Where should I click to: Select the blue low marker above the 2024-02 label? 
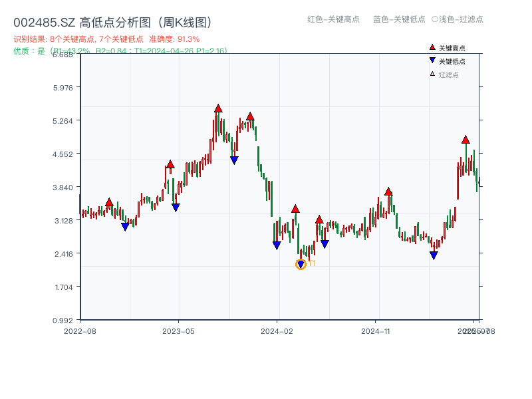[277, 245]
